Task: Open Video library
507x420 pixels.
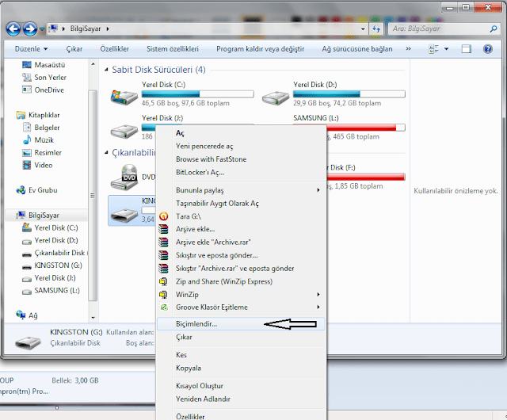Action: coord(44,165)
